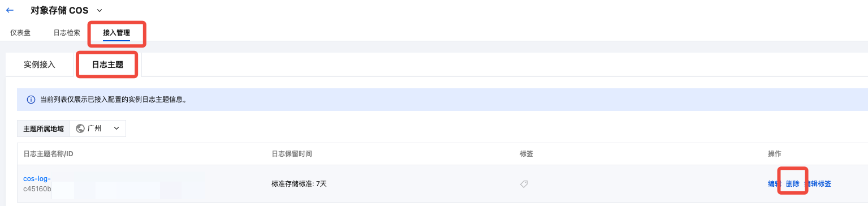868x206 pixels.
Task: Expand the chevron beside 对象存储 COS title
Action: (x=100, y=10)
